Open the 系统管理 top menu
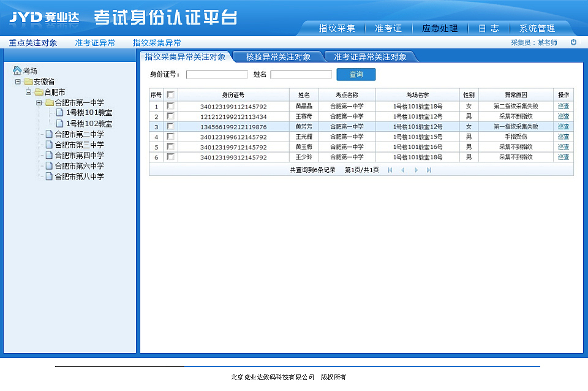This screenshot has height=391, width=588. click(x=537, y=28)
